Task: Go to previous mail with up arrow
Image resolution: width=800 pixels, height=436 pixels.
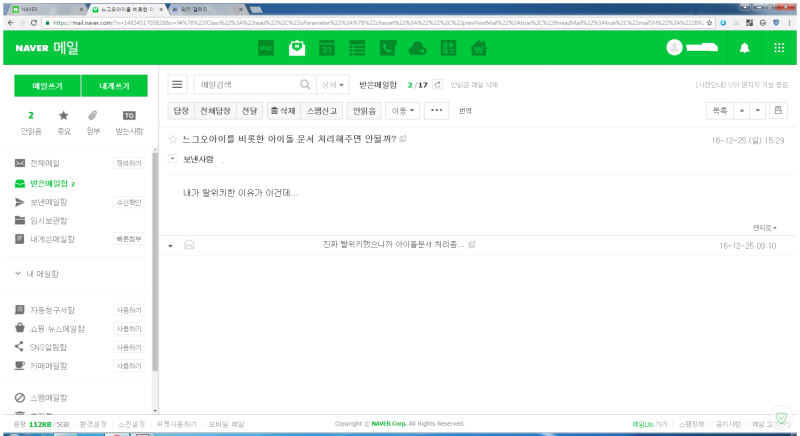Action: point(742,111)
